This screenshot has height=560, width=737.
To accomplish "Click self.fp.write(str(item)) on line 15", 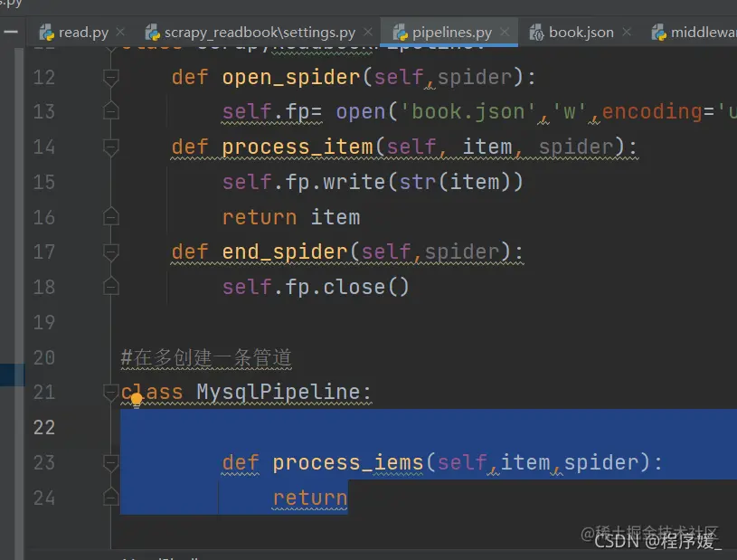I will (373, 183).
